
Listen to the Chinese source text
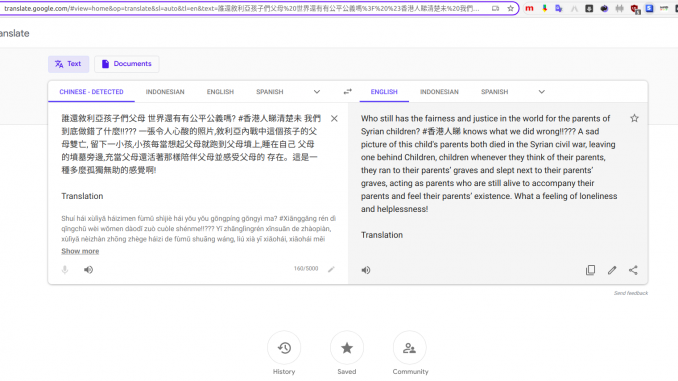pos(88,270)
